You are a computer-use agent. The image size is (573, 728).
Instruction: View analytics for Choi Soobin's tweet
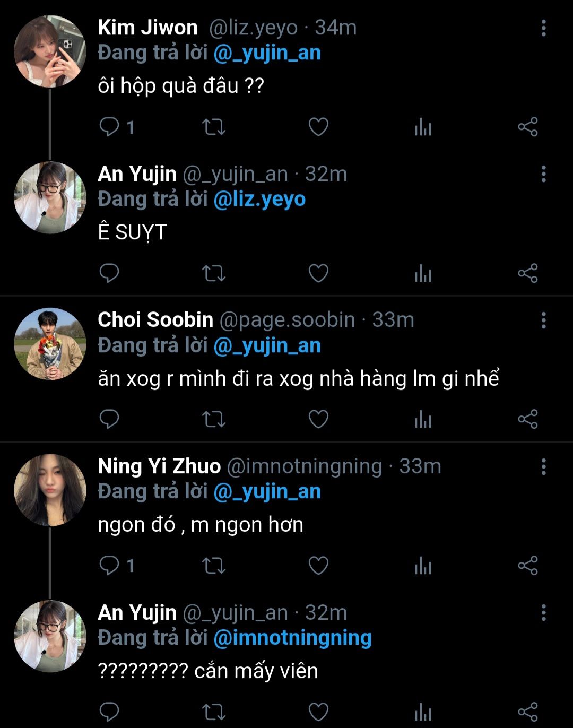423,420
